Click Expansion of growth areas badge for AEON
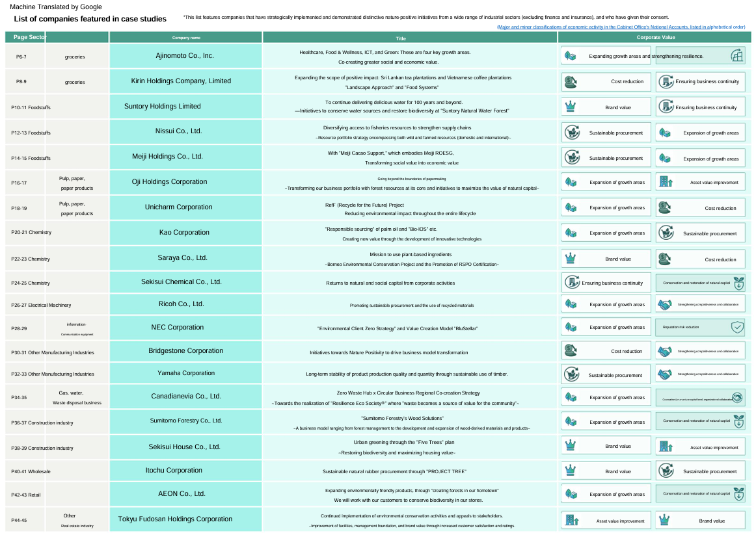The height and width of the screenshot is (533, 756). point(606,494)
